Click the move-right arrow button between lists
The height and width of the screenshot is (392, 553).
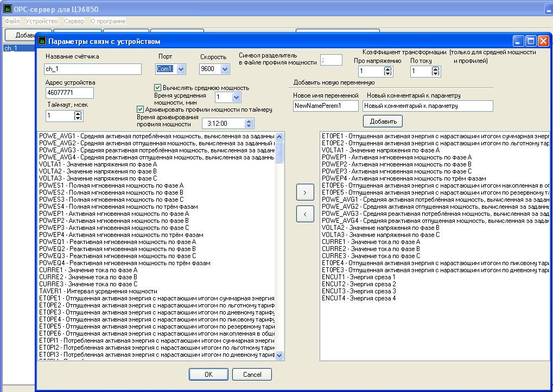click(305, 192)
